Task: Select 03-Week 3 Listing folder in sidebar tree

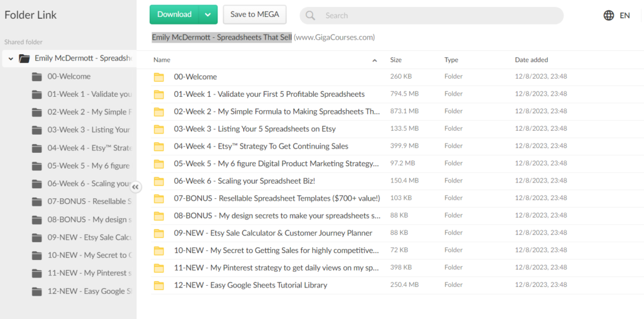Action: pos(89,130)
